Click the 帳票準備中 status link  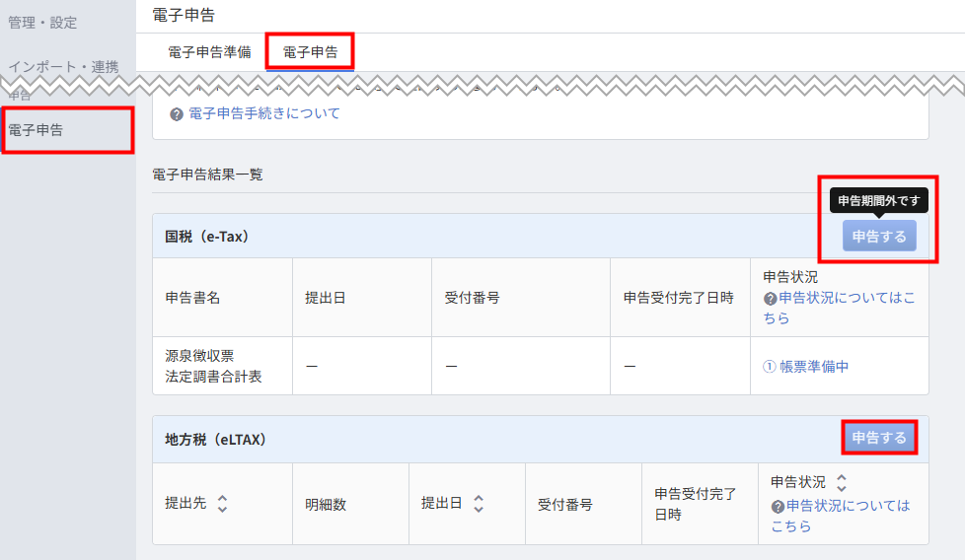(x=814, y=366)
